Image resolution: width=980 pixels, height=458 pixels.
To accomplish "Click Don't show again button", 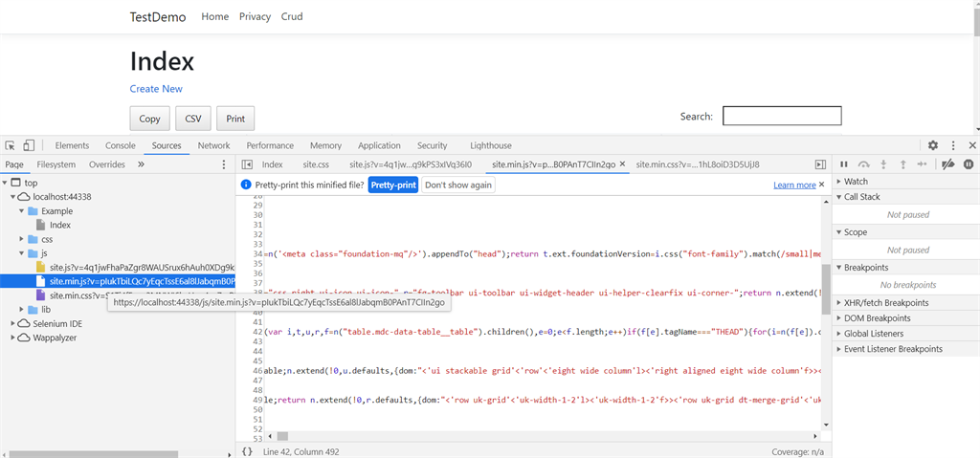I will coord(458,185).
